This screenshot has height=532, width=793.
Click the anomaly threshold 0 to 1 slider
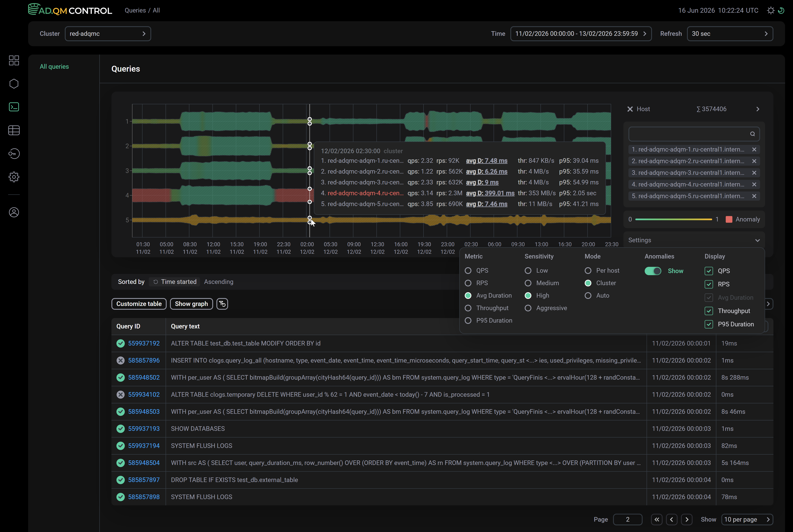pos(673,220)
